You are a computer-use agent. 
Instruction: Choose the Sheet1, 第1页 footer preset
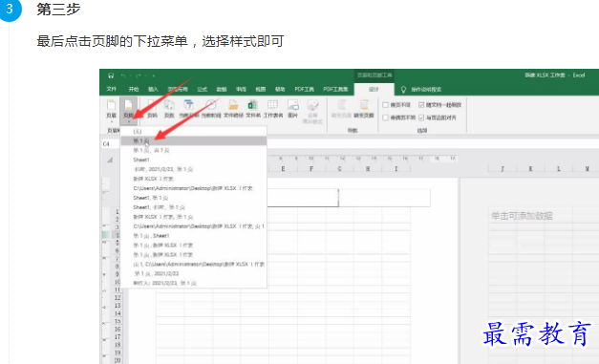coord(194,198)
